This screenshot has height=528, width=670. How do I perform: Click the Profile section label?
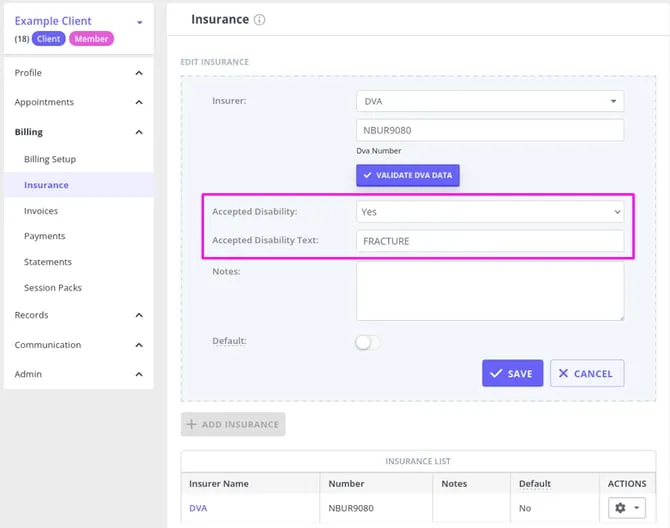28,73
